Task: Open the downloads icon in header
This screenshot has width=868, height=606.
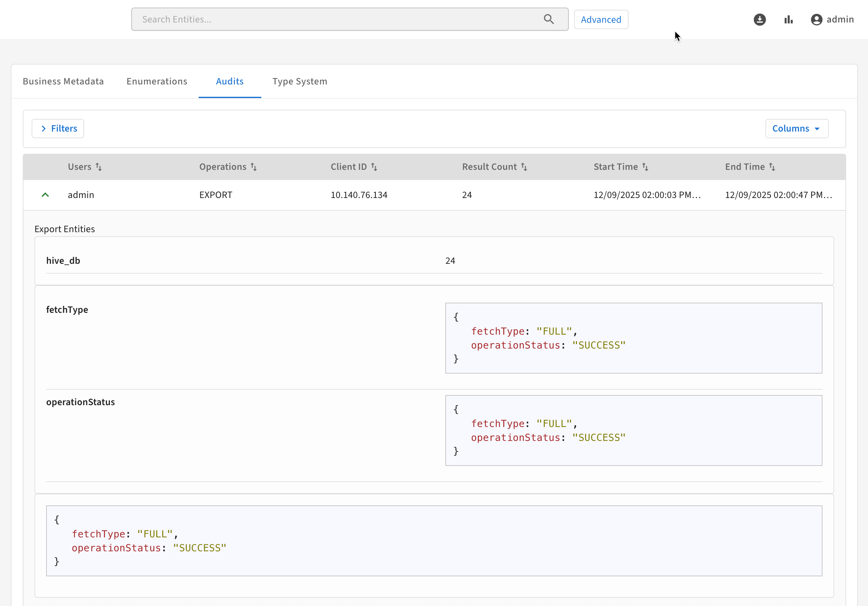Action: tap(759, 20)
